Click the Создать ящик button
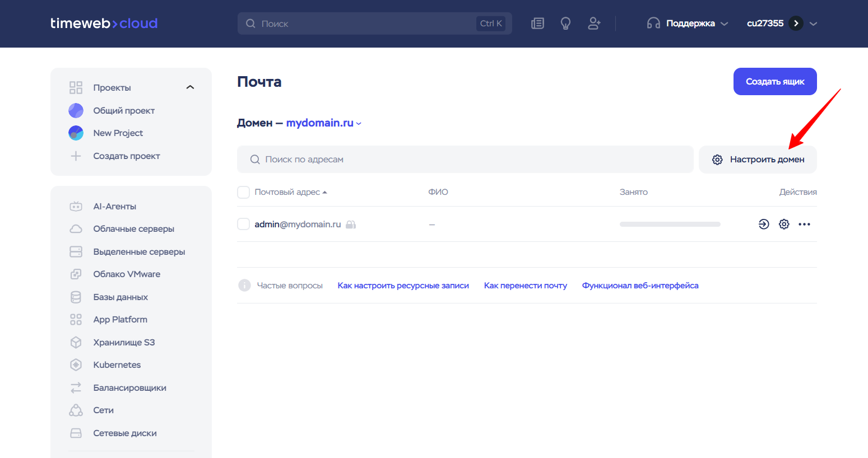 [x=774, y=82]
